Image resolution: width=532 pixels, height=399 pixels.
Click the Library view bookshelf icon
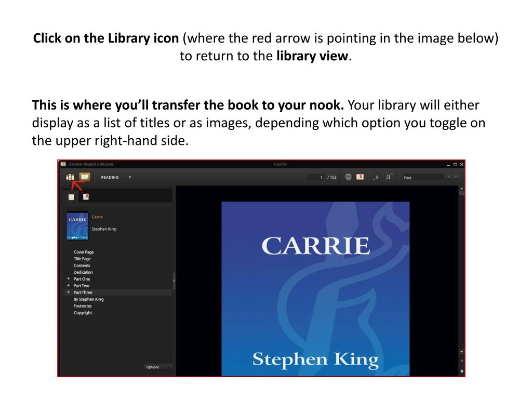(x=70, y=177)
